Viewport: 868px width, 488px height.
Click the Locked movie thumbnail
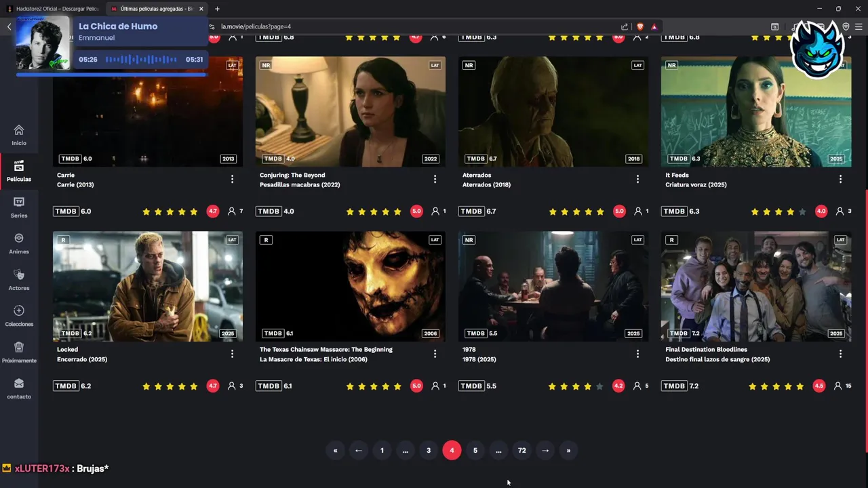tap(148, 286)
